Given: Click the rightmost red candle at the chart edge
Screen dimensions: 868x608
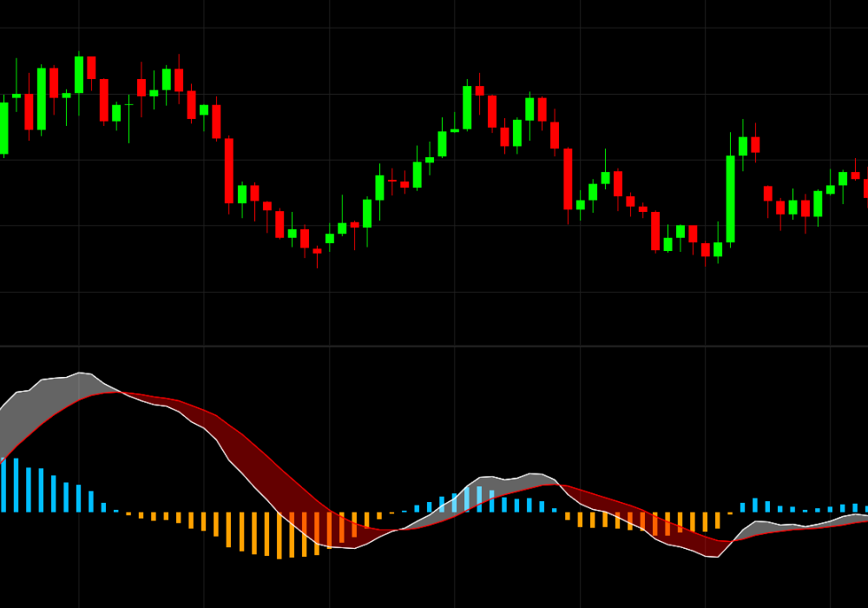Looking at the screenshot, I should (865, 188).
